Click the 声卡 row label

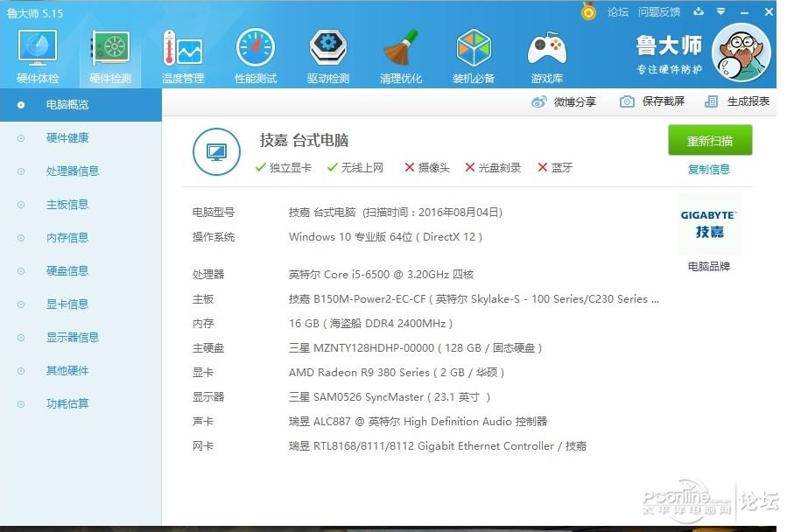coord(203,422)
